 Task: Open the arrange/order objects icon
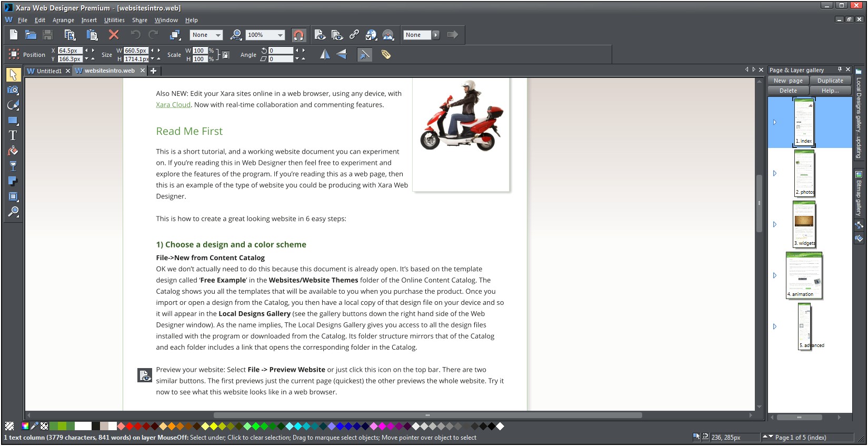175,35
